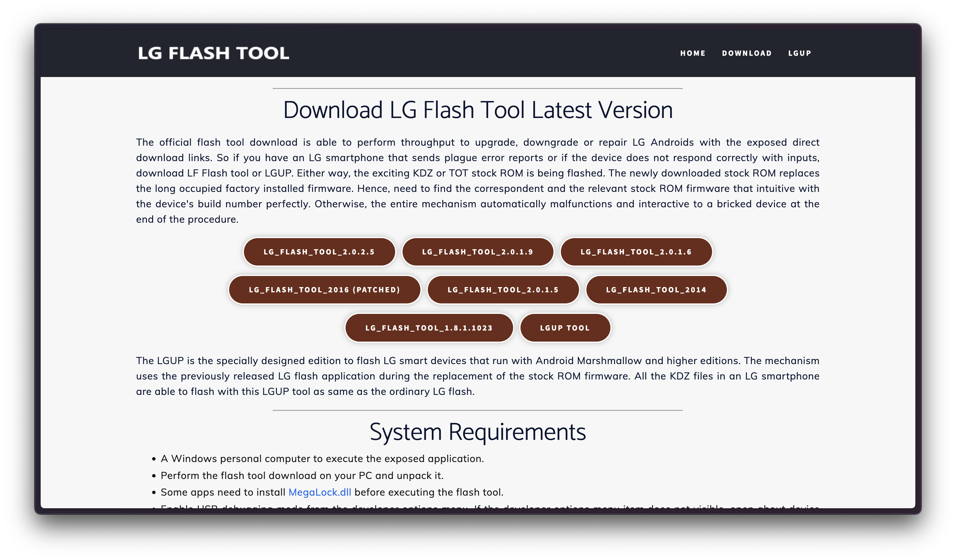Click the Windows personal computer bullet item

pos(322,459)
